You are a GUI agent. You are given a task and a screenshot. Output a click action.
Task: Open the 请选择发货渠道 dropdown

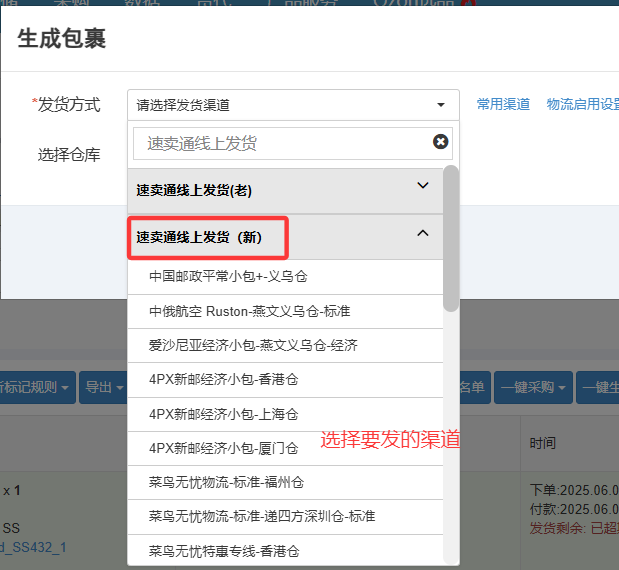click(x=293, y=105)
